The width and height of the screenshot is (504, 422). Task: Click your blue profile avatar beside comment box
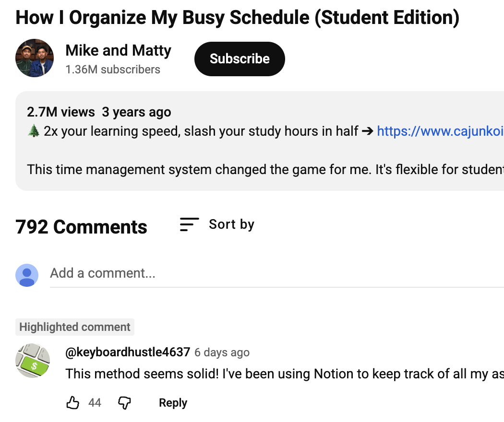point(27,275)
